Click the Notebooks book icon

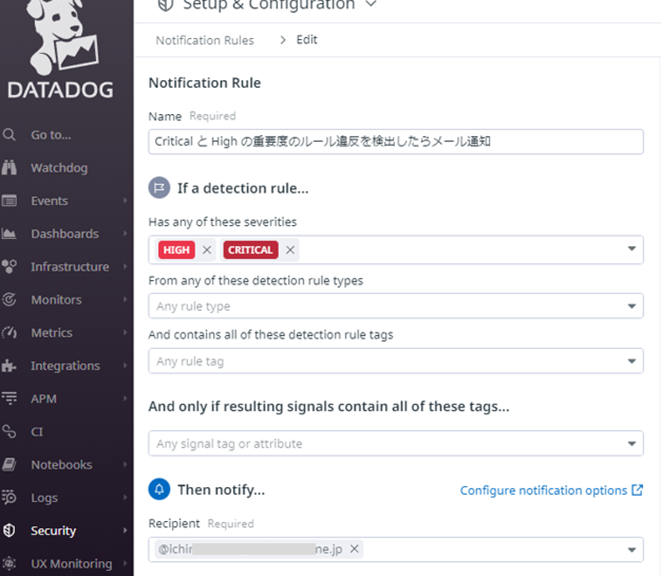[x=9, y=465]
